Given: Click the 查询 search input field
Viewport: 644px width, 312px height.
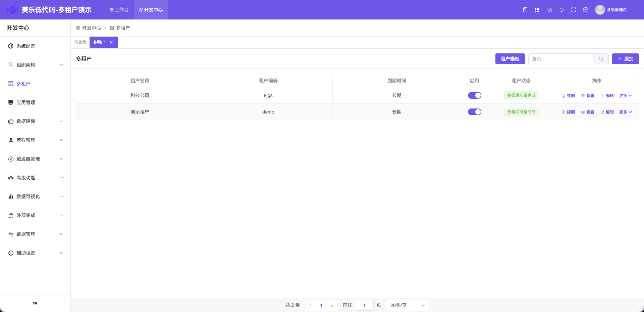Looking at the screenshot, I should [x=561, y=59].
